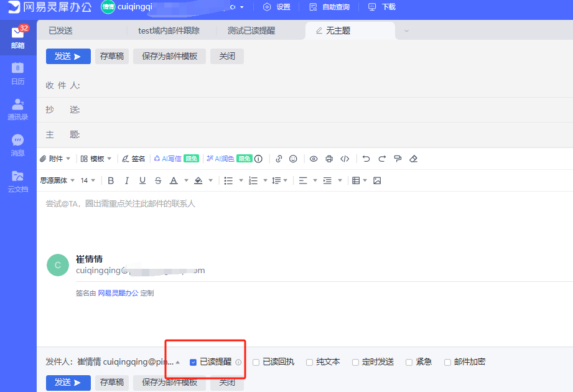573x392 pixels.
Task: Open 自助查询 in the top bar
Action: (329, 7)
